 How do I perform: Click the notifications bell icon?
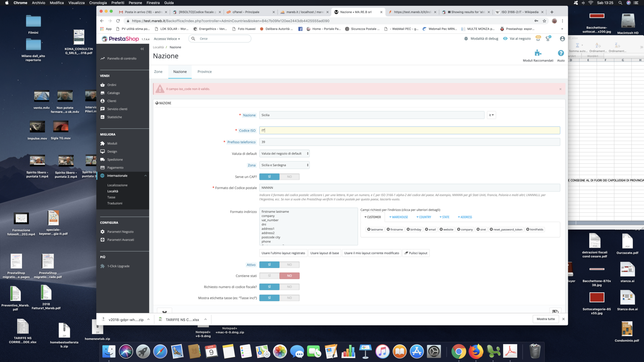coord(538,39)
